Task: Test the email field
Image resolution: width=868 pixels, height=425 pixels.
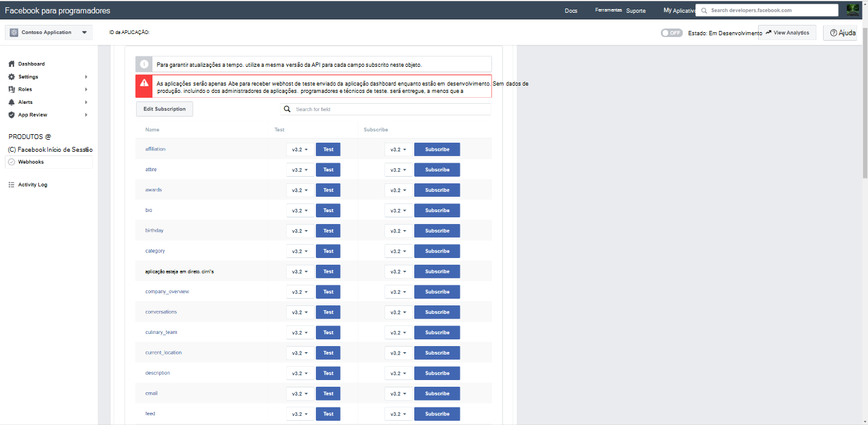Action: tap(328, 393)
